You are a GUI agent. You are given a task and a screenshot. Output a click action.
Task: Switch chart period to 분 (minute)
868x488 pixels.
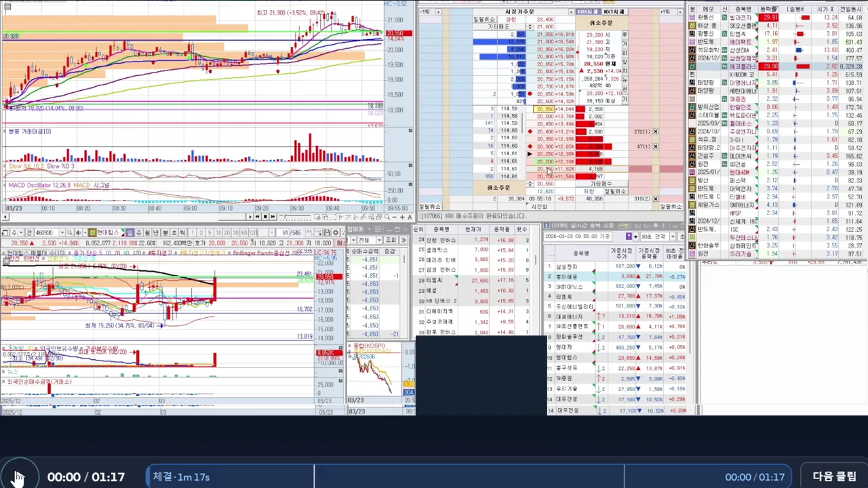[165, 232]
